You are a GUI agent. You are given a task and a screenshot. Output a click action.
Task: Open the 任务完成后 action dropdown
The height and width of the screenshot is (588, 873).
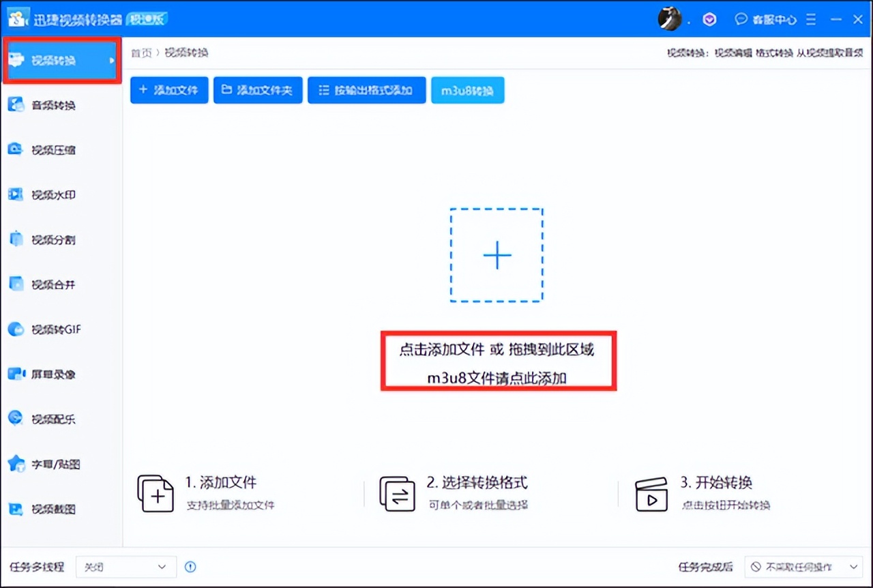803,567
